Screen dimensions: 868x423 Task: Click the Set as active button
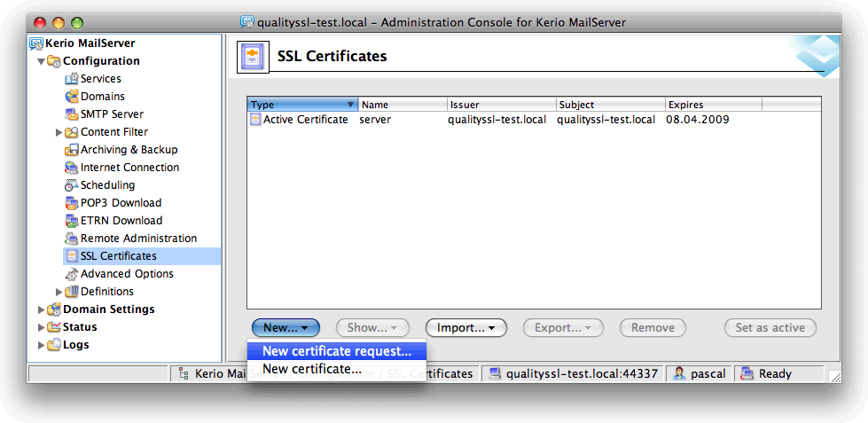770,328
